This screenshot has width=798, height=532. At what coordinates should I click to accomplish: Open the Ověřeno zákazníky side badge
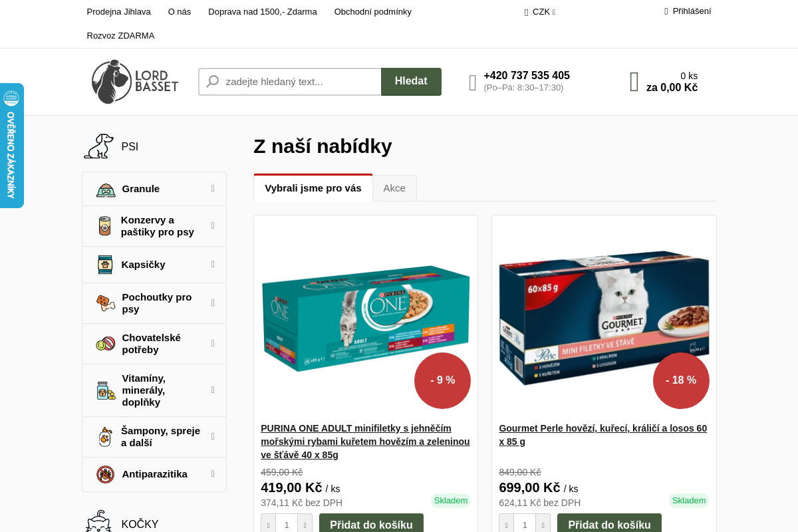point(11,146)
